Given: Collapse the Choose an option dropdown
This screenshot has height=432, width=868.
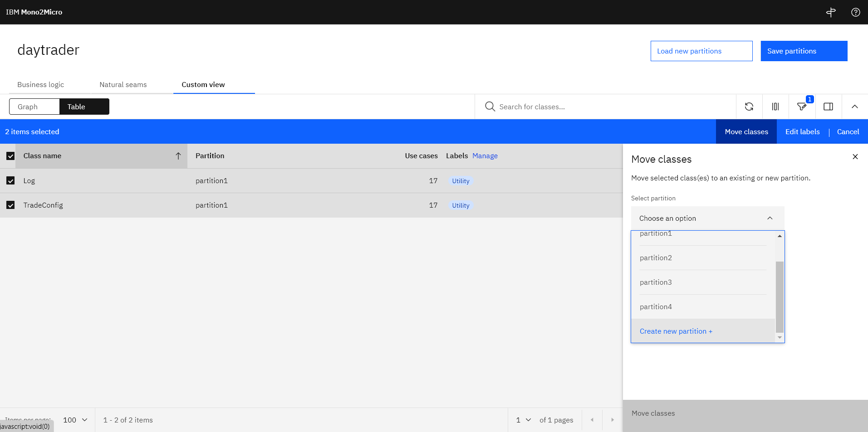Looking at the screenshot, I should click(x=770, y=218).
